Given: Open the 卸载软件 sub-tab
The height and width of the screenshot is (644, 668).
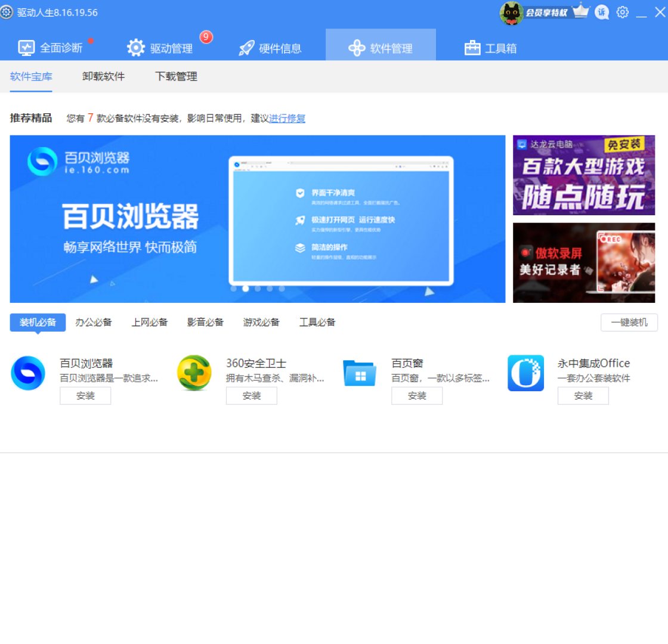Looking at the screenshot, I should click(x=104, y=77).
